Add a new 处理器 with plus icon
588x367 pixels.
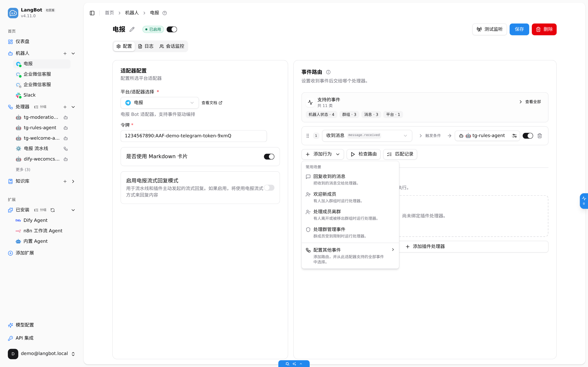click(x=65, y=107)
